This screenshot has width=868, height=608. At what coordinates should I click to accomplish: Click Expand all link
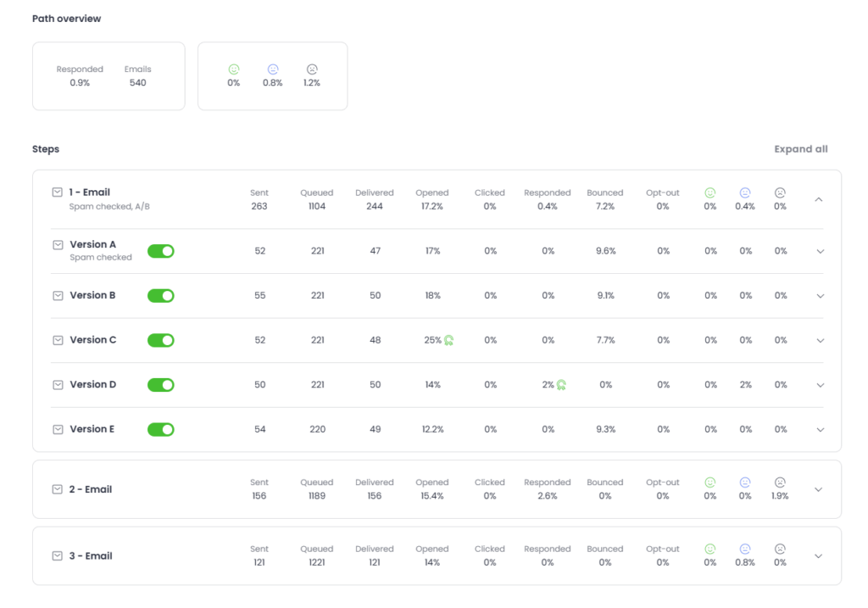pyautogui.click(x=800, y=149)
